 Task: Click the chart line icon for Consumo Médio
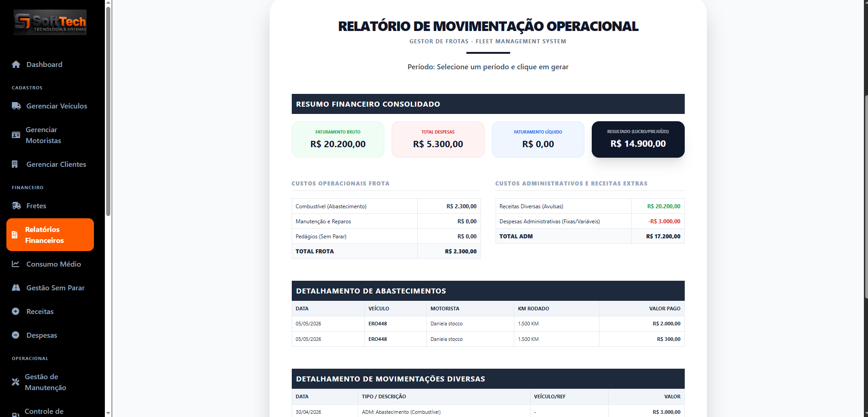pos(15,264)
